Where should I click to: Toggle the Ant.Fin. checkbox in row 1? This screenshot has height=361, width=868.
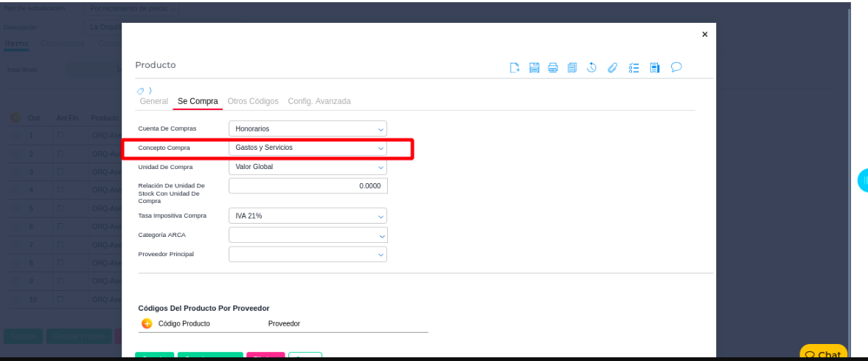click(x=60, y=136)
